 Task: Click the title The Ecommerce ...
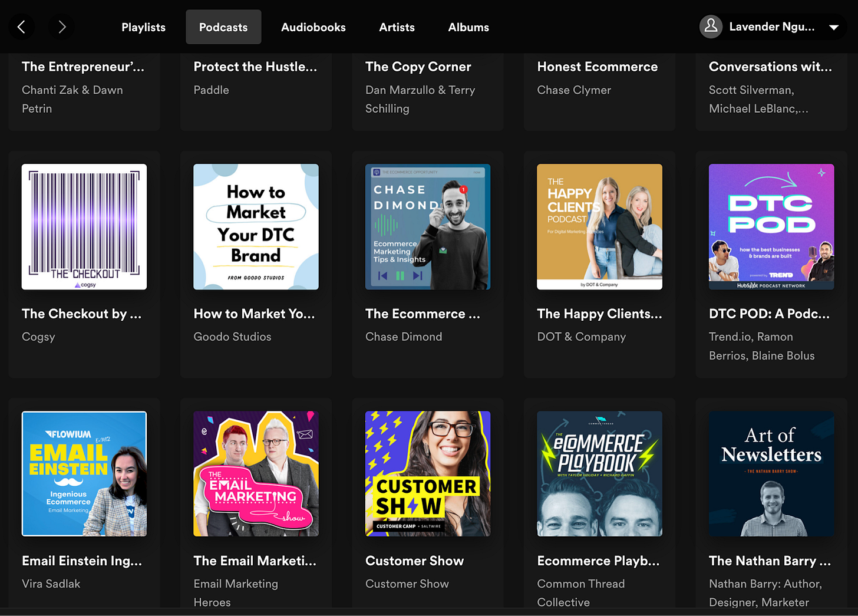coord(423,314)
